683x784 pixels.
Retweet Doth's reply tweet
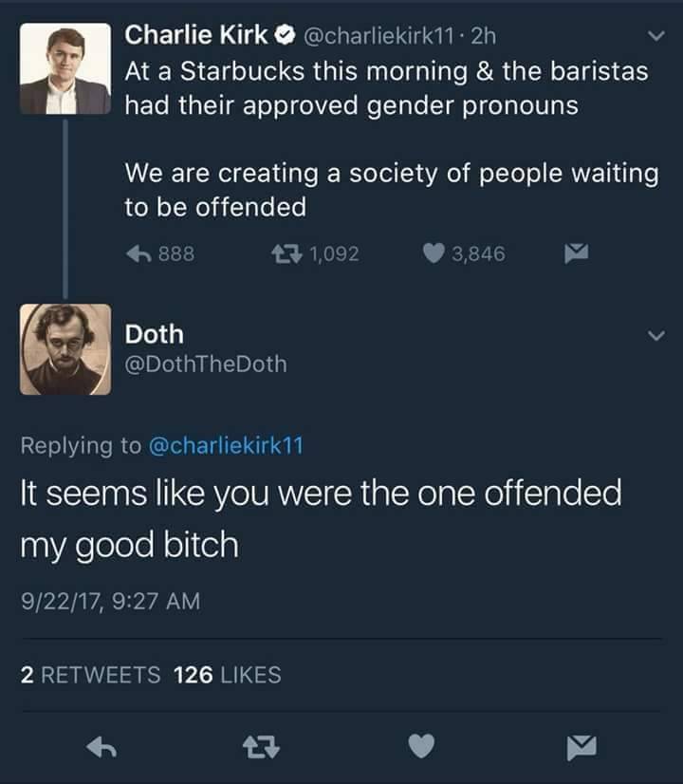point(257,748)
